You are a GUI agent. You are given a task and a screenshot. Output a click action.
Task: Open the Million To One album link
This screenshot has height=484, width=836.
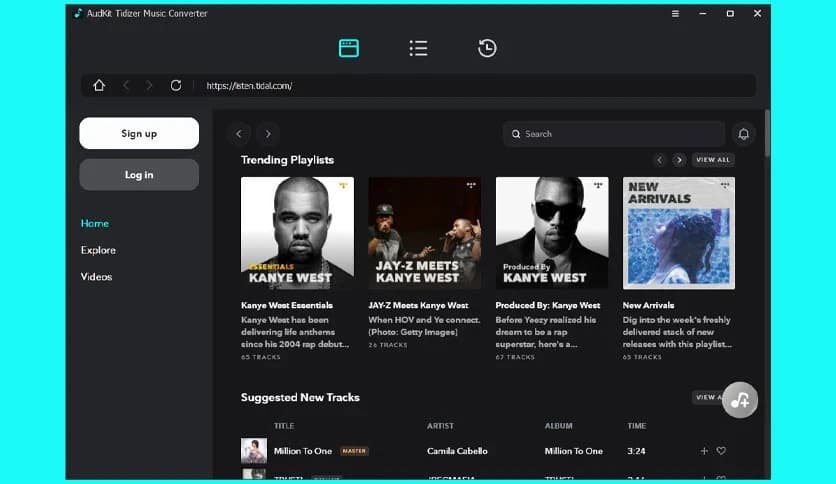pos(574,451)
